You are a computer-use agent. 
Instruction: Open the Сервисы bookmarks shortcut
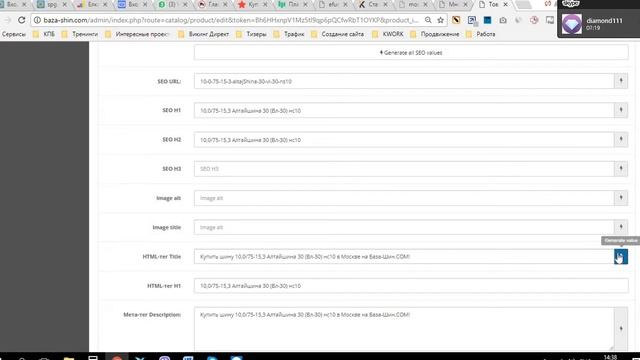tap(14, 34)
